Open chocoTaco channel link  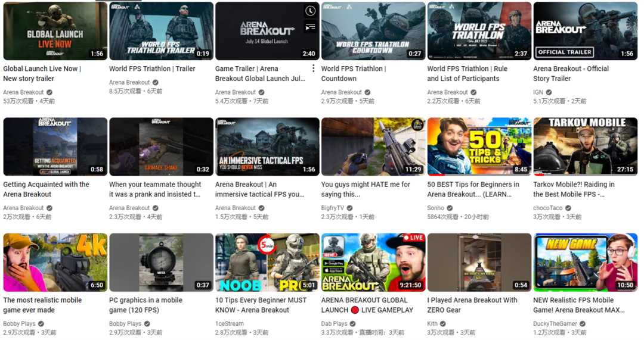click(547, 208)
